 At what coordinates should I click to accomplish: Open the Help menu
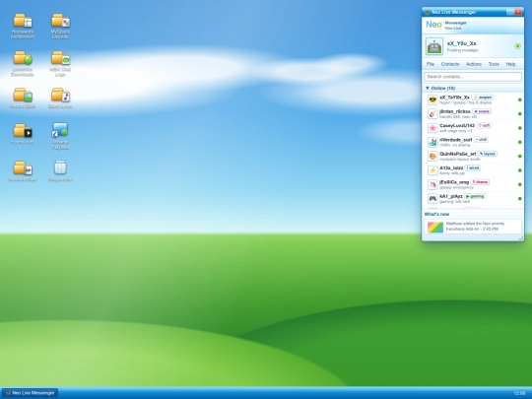coord(510,64)
